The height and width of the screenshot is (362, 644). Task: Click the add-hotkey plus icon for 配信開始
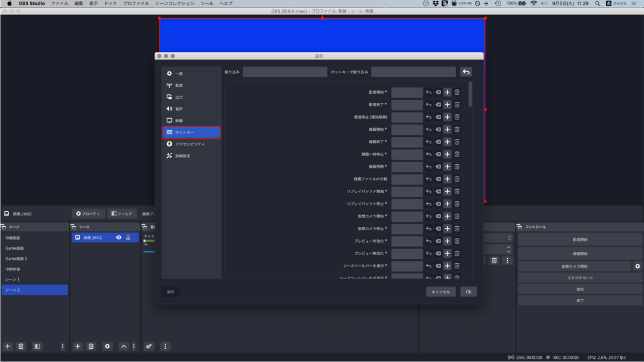pos(447,92)
